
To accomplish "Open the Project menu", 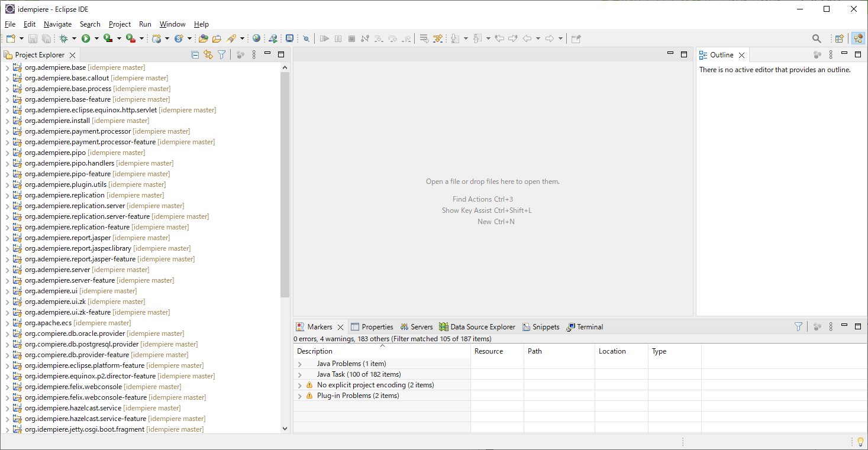I will 120,24.
